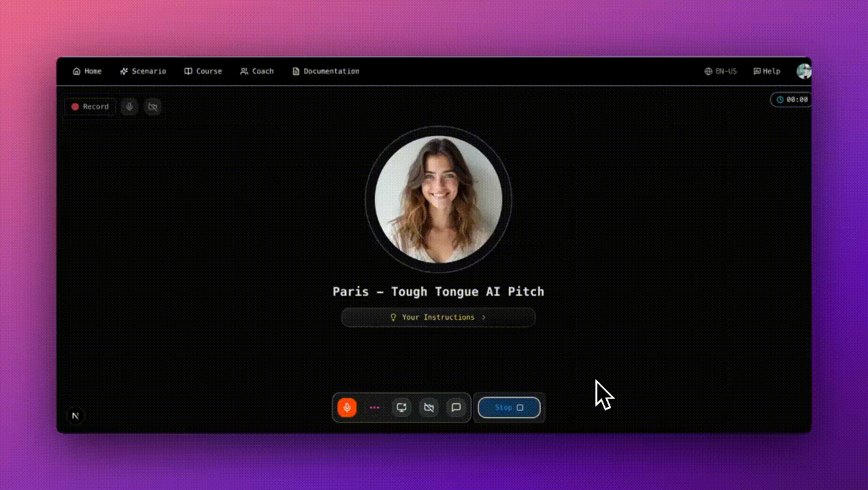
Task: Click the N logo in the bottom-left corner
Action: [76, 416]
